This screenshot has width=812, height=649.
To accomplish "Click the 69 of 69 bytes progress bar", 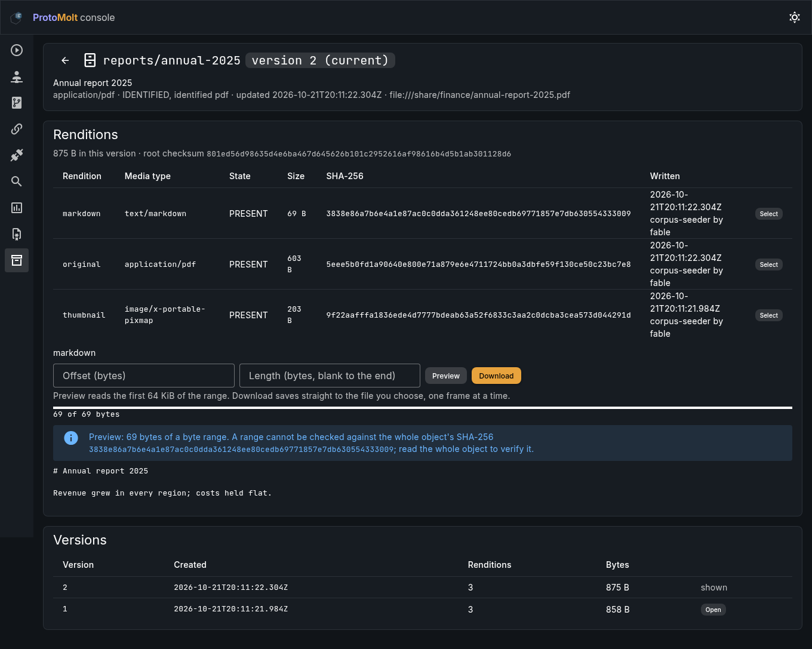I will coord(423,408).
